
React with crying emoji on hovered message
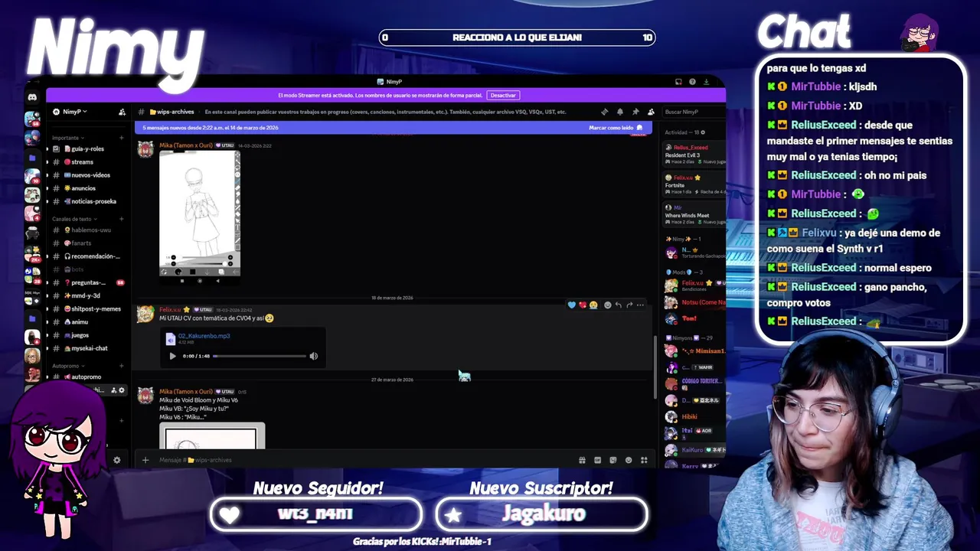pos(593,305)
